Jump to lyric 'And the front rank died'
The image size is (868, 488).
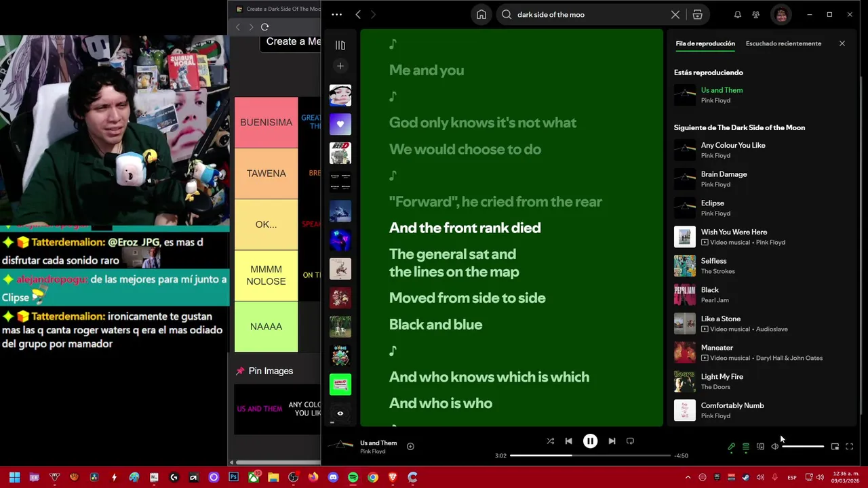[x=465, y=228]
